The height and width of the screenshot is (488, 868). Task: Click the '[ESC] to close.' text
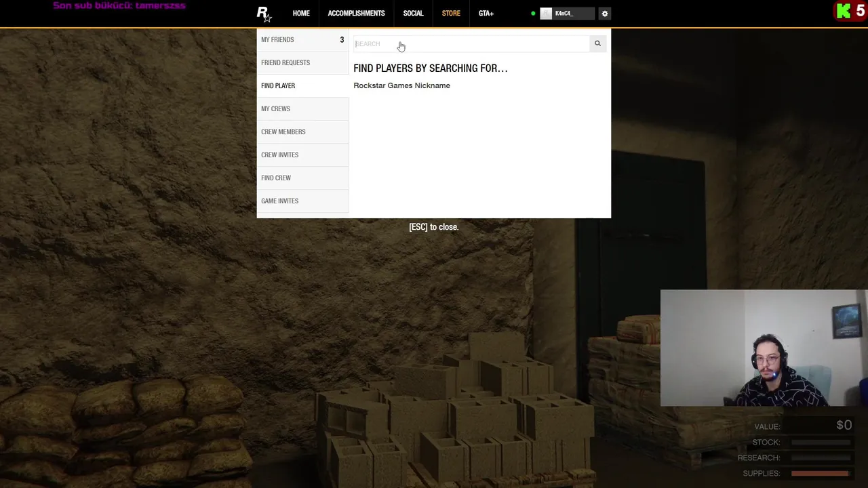(x=434, y=227)
